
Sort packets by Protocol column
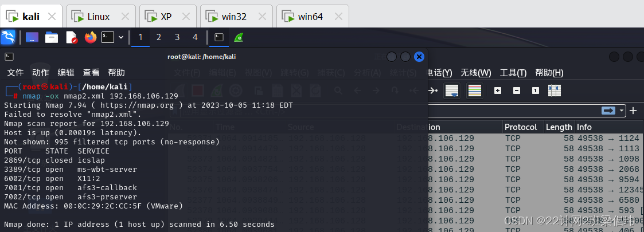(x=523, y=127)
